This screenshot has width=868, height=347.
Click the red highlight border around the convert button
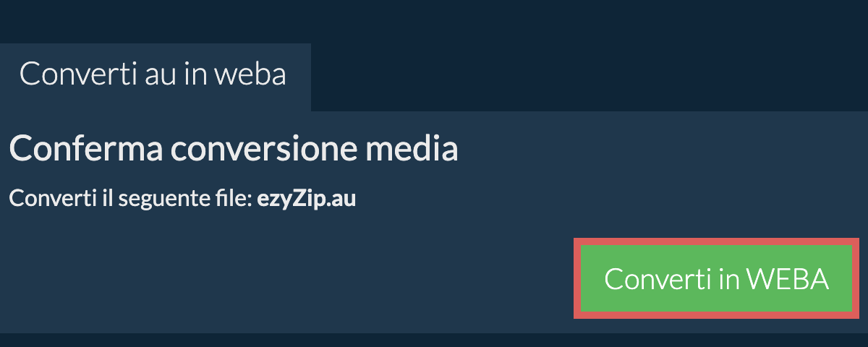716,242
